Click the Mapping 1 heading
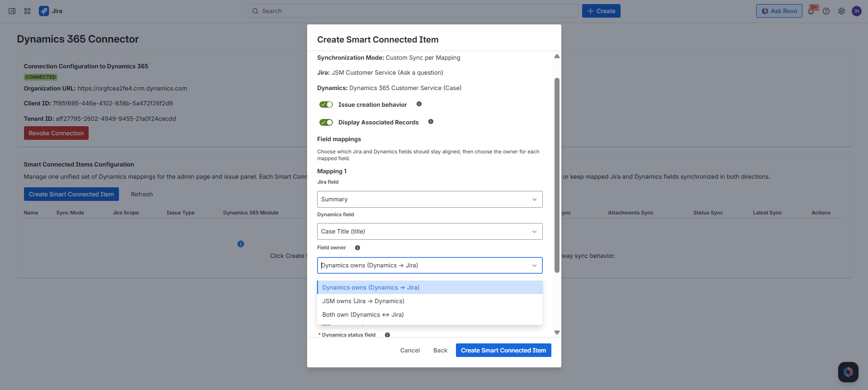 [332, 171]
